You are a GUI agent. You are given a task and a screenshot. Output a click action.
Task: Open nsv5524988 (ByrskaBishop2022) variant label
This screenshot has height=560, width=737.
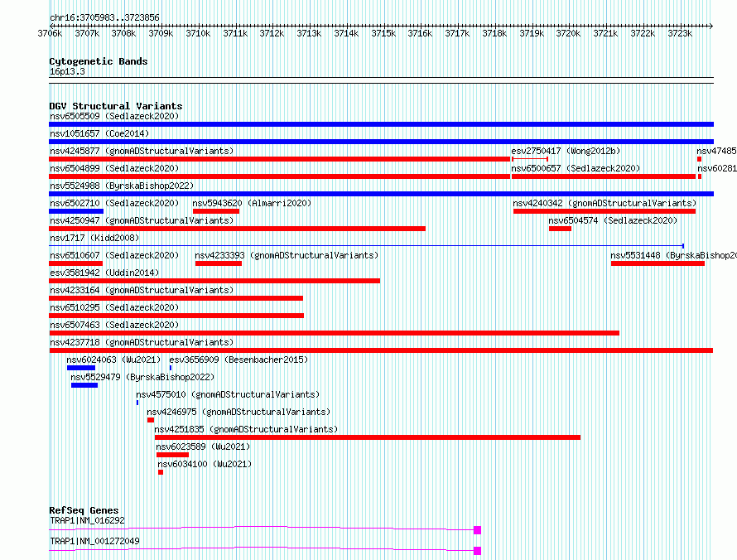pyautogui.click(x=122, y=186)
